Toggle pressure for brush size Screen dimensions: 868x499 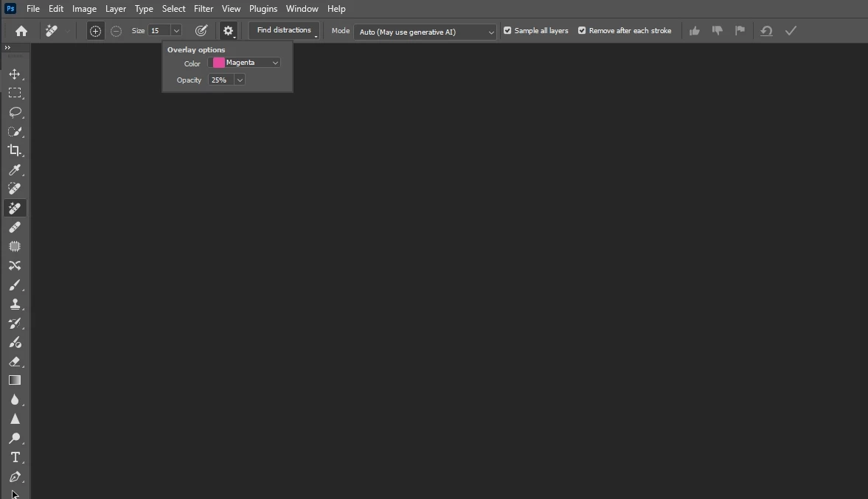coord(201,30)
